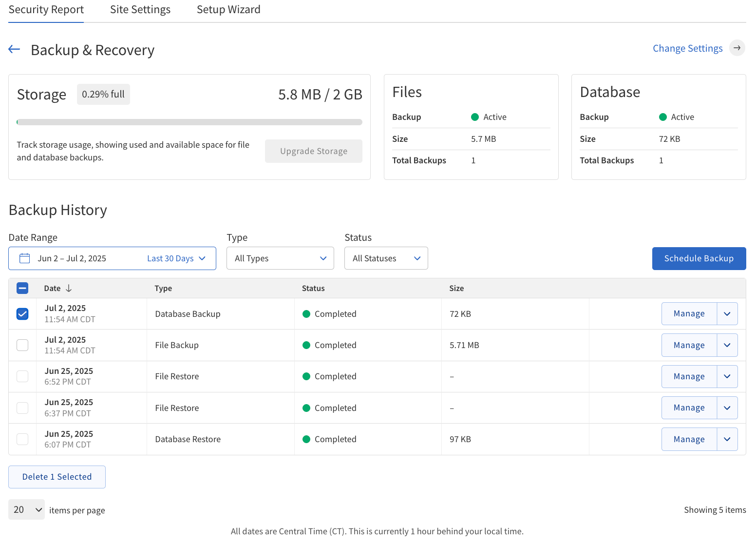The height and width of the screenshot is (545, 756).
Task: Click the Change Settings arrow icon
Action: [737, 48]
